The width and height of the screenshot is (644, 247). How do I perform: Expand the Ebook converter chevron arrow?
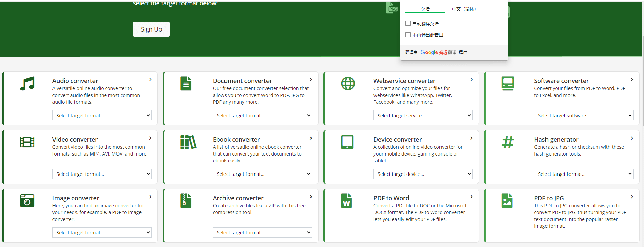click(x=311, y=138)
